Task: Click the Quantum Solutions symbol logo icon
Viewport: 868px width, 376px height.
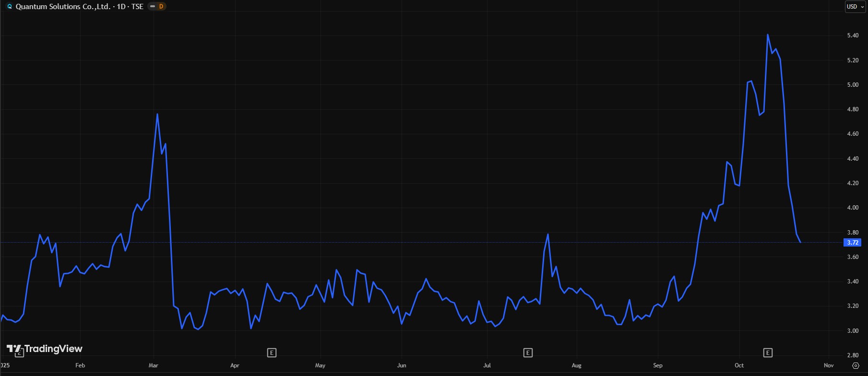Action: 9,7
